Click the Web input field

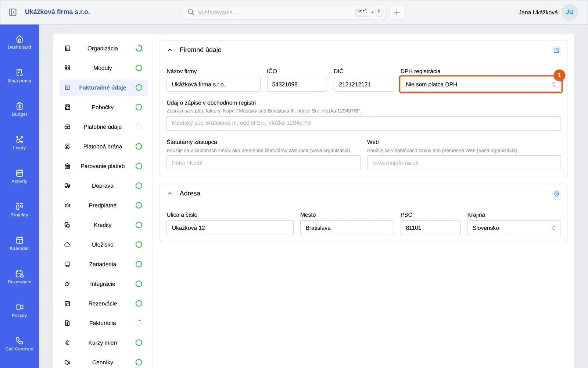click(x=464, y=163)
